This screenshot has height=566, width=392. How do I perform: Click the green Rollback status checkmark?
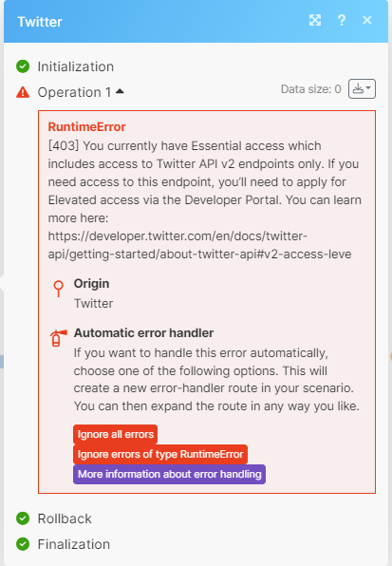click(x=23, y=519)
